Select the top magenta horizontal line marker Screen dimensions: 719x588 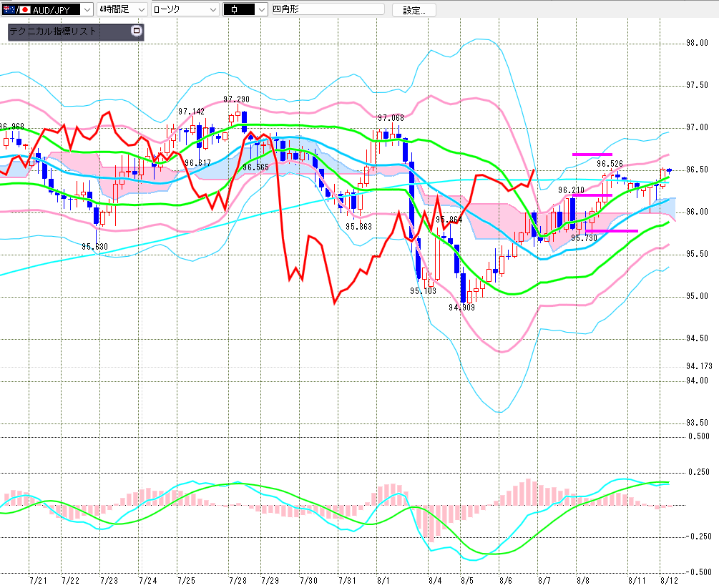[592, 155]
